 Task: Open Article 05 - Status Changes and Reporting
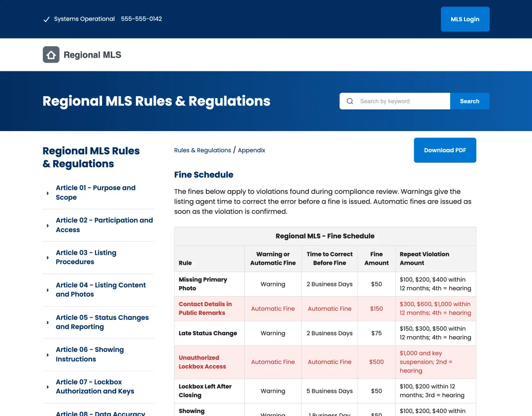point(102,322)
